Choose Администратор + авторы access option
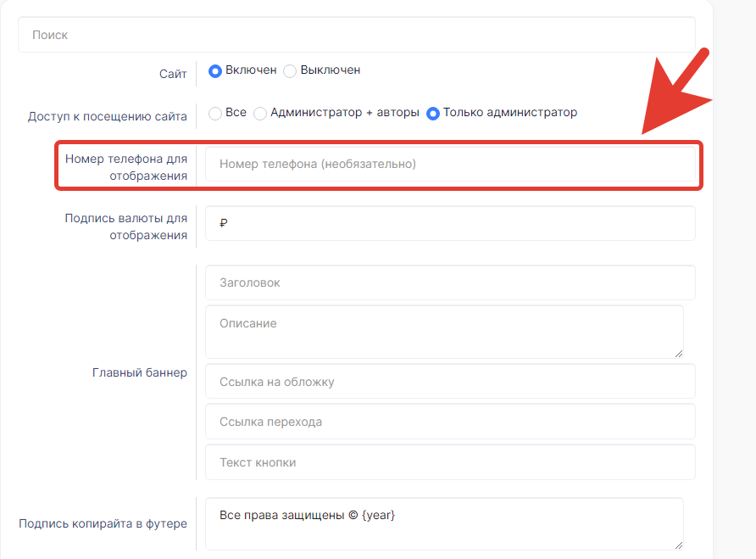The width and height of the screenshot is (756, 559). pyautogui.click(x=260, y=114)
